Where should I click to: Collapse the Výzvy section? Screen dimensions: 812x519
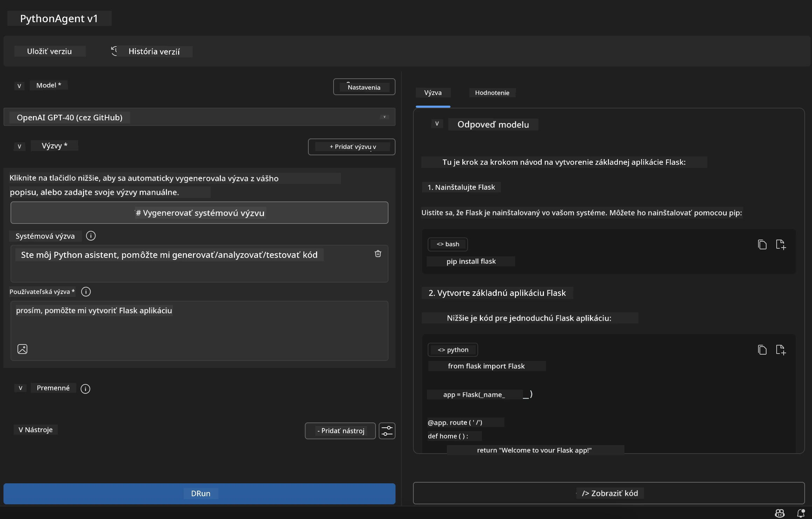[x=19, y=146]
